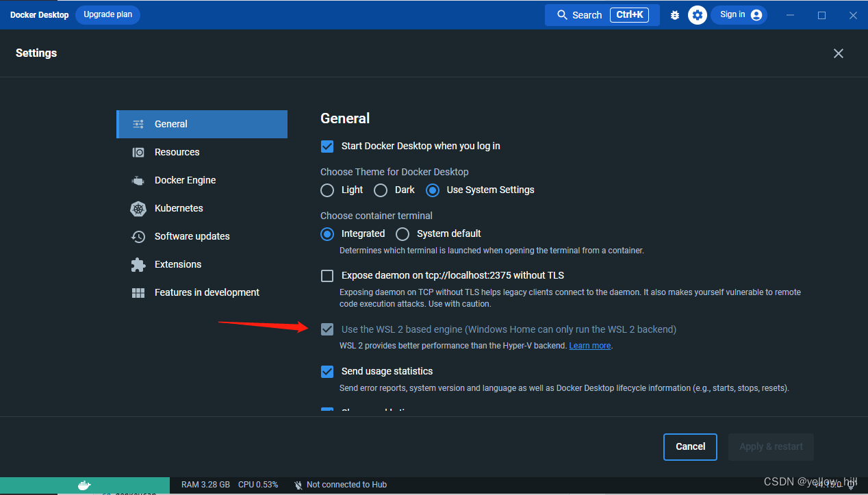Image resolution: width=868 pixels, height=495 pixels.
Task: Enable Expose daemon on tcp://localhost:2375 without TLS
Action: tap(327, 275)
